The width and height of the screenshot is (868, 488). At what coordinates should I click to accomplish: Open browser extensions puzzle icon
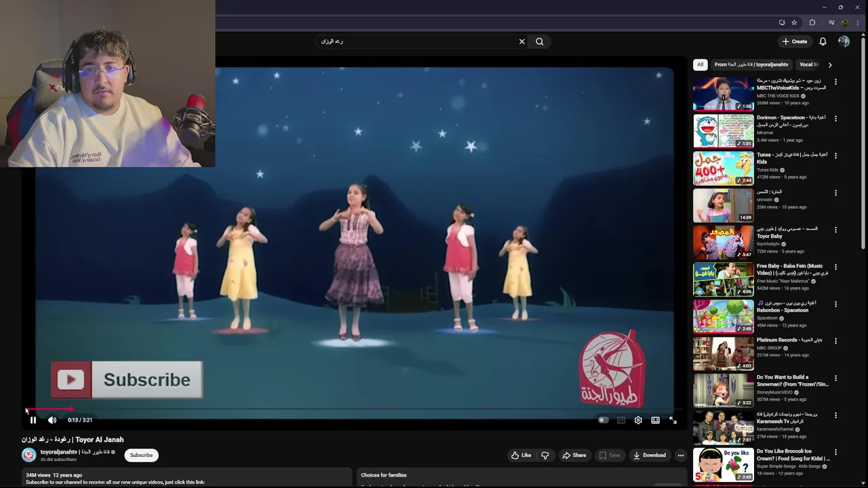click(x=812, y=22)
